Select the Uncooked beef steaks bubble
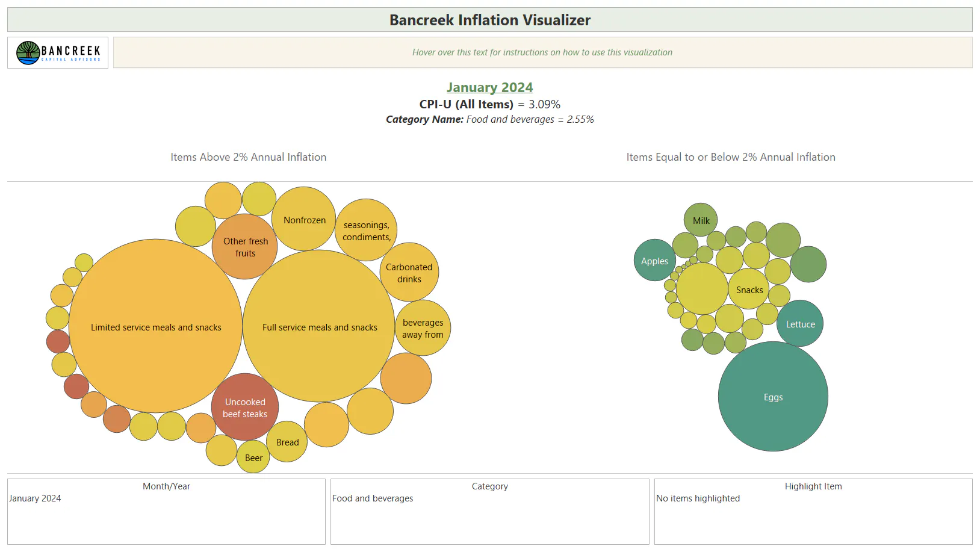This screenshot has width=980, height=552. [x=245, y=407]
